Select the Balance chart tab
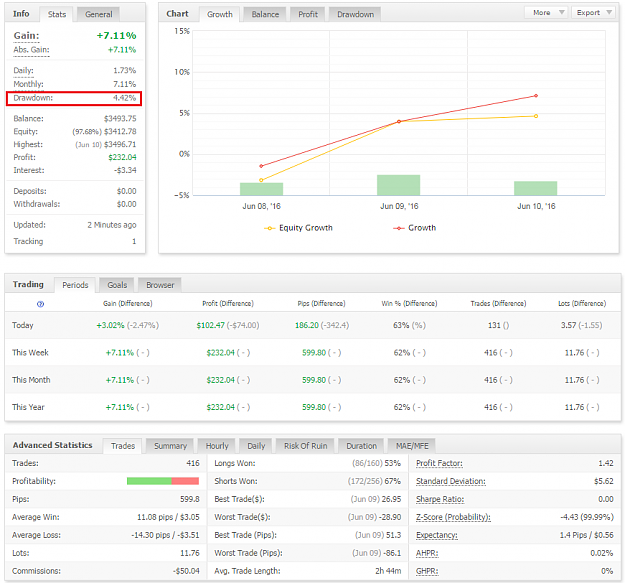 click(x=265, y=14)
